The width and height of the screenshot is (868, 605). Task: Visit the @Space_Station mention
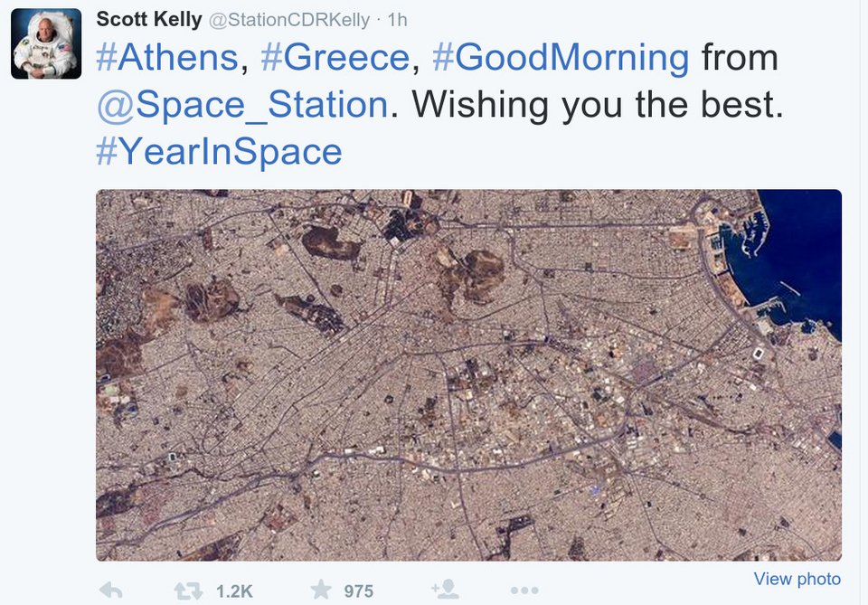coord(242,105)
